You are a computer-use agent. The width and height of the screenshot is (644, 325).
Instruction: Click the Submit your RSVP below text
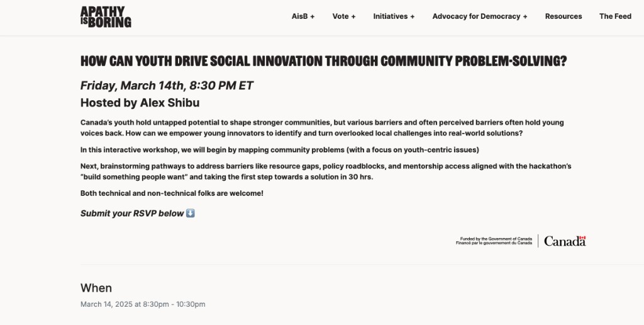point(132,214)
